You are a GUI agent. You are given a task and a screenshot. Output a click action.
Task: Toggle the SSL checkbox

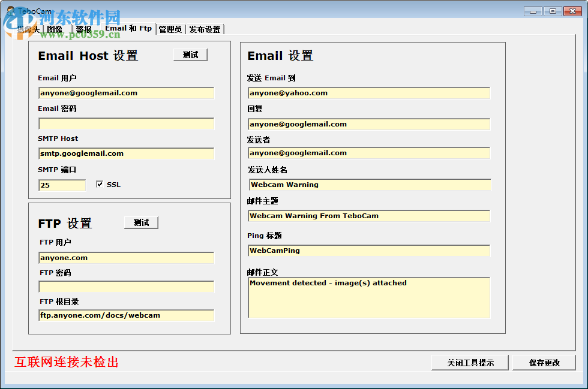click(100, 185)
